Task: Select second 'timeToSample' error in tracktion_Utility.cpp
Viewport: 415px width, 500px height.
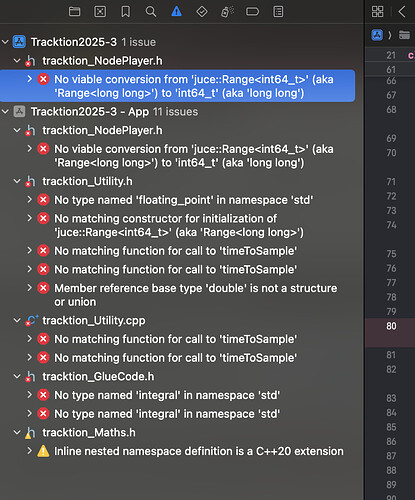Action: (175, 358)
